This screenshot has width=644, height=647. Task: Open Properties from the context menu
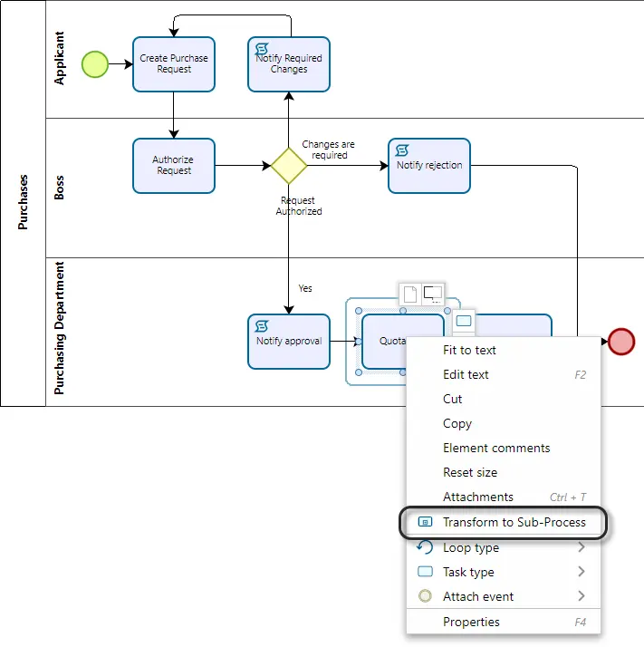504,622
